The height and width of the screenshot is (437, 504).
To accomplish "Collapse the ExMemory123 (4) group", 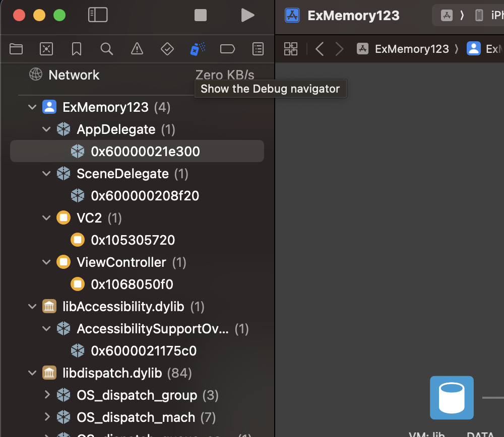I will pos(32,107).
